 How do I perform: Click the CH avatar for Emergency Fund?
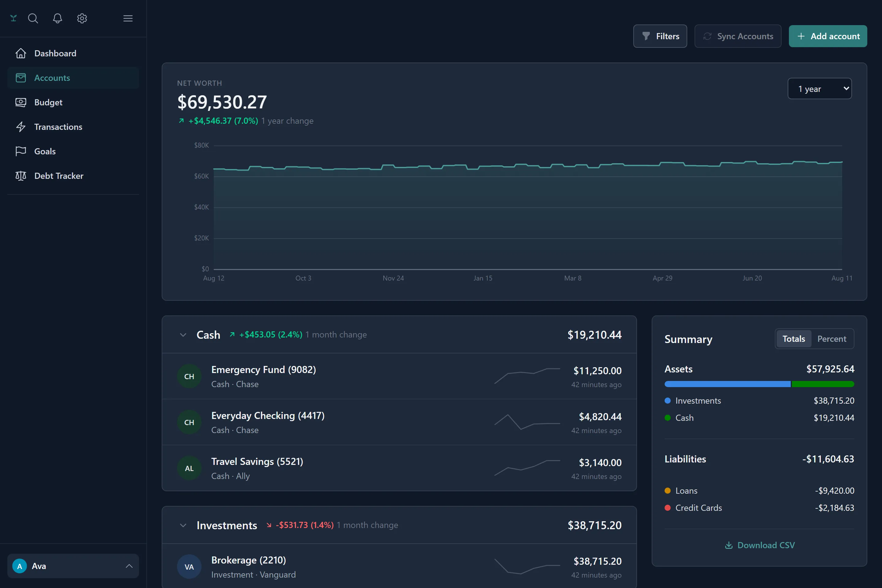[x=189, y=376]
